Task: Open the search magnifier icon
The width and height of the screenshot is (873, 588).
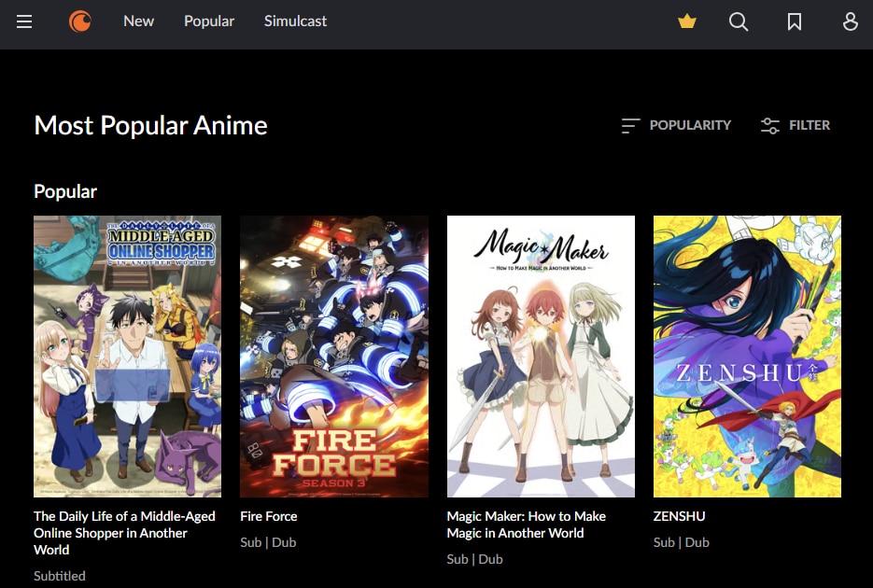Action: (x=739, y=21)
